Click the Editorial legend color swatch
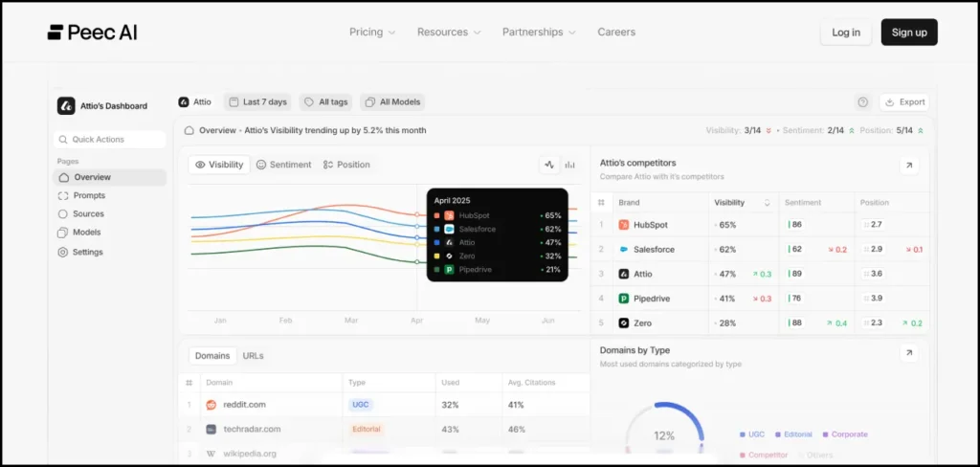This screenshot has height=467, width=980. pyautogui.click(x=777, y=434)
